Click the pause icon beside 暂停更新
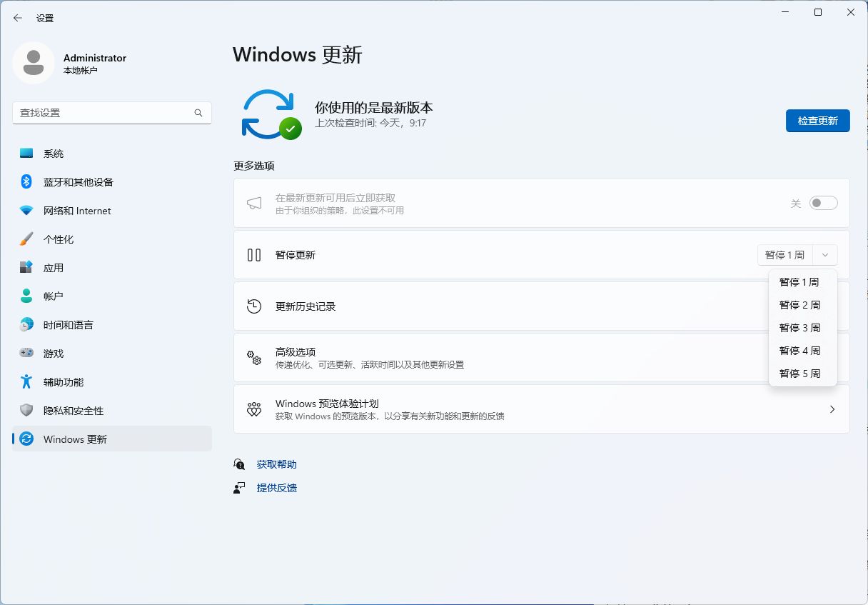The height and width of the screenshot is (605, 868). [254, 255]
